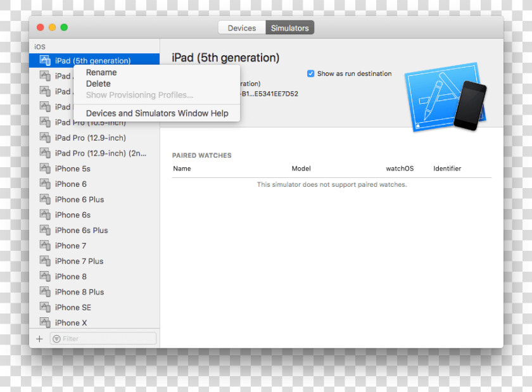Image resolution: width=532 pixels, height=392 pixels.
Task: Click the Identifier column header
Action: (x=447, y=168)
